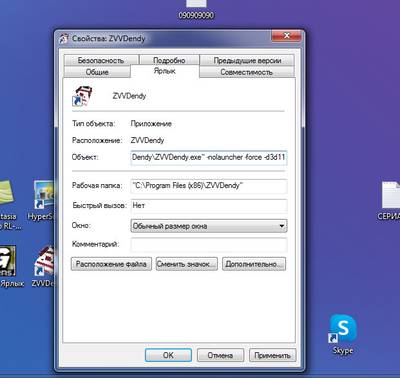
Task: Select the Ярлык tab
Action: tap(165, 71)
